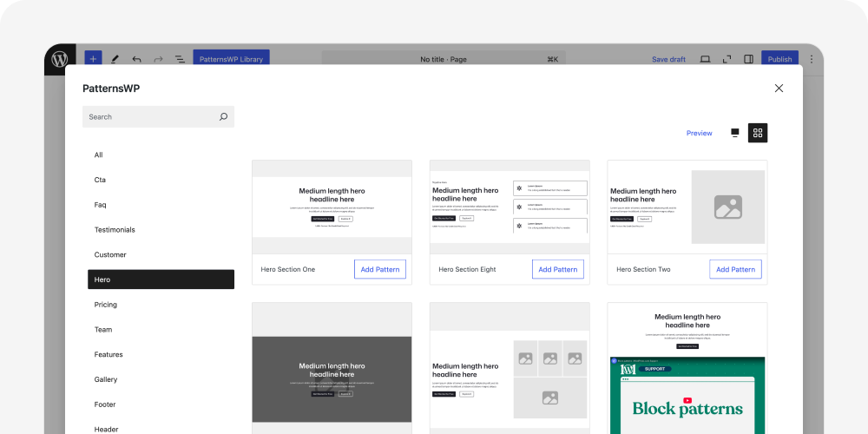This screenshot has width=868, height=434.
Task: Select the Gallery category
Action: tap(161, 379)
